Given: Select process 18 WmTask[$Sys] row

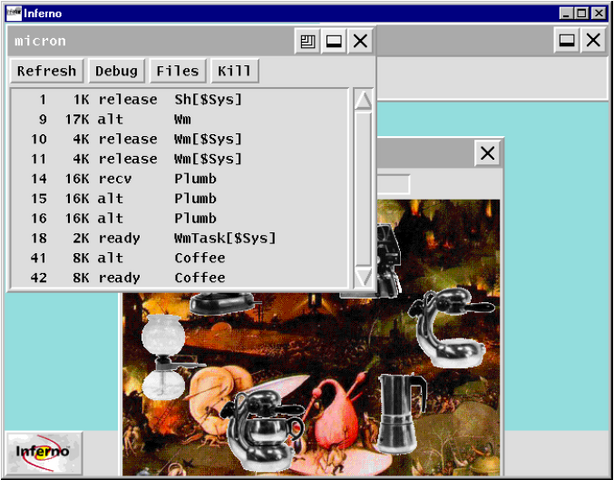Looking at the screenshot, I should (x=179, y=238).
